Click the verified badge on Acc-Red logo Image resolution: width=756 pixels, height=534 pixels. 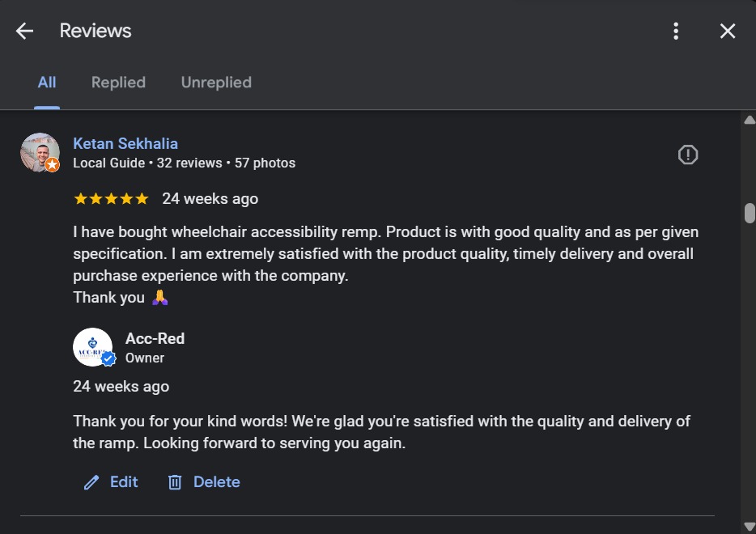[x=108, y=359]
